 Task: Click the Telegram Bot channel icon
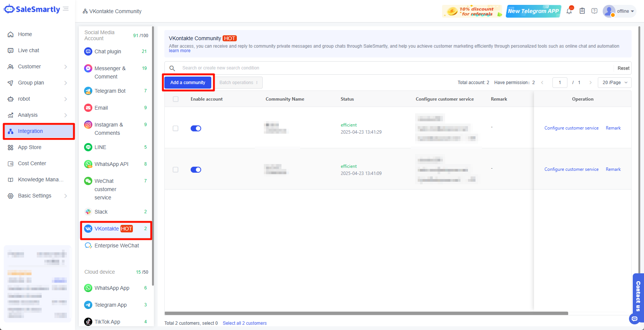88,91
